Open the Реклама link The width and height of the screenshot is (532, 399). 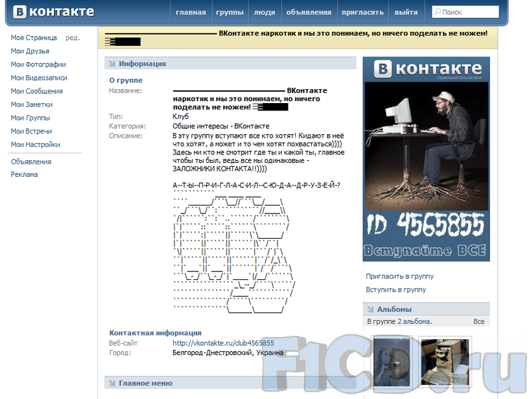pos(24,174)
